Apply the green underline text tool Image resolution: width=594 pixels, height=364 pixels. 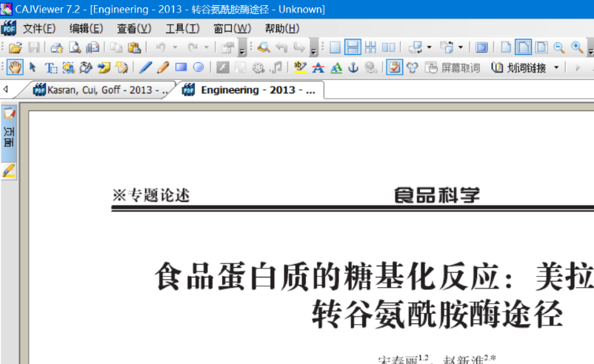(336, 68)
